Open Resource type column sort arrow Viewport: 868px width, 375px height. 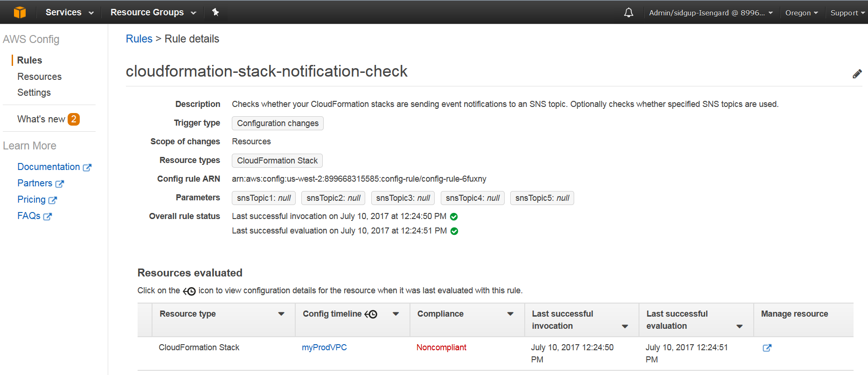[281, 314]
